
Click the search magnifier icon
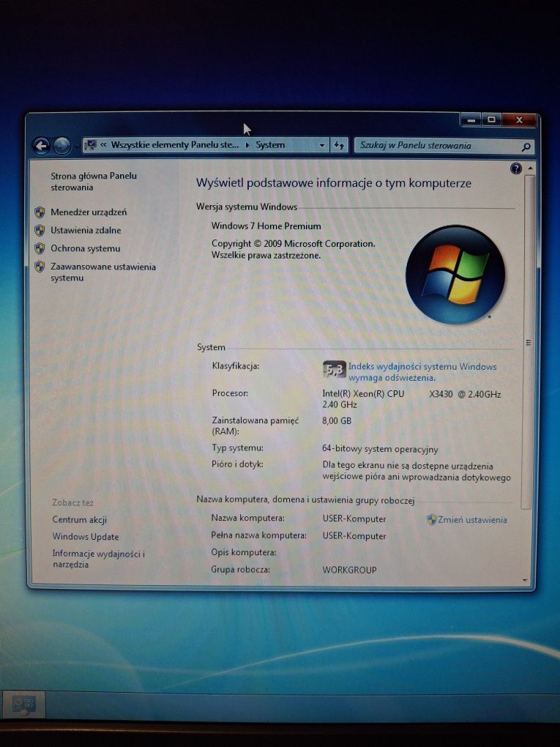point(526,146)
